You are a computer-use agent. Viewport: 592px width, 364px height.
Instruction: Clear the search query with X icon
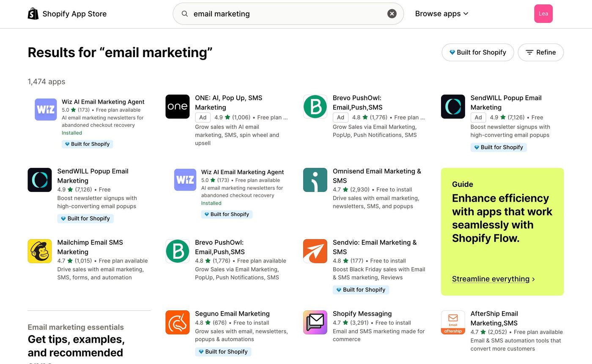[392, 14]
